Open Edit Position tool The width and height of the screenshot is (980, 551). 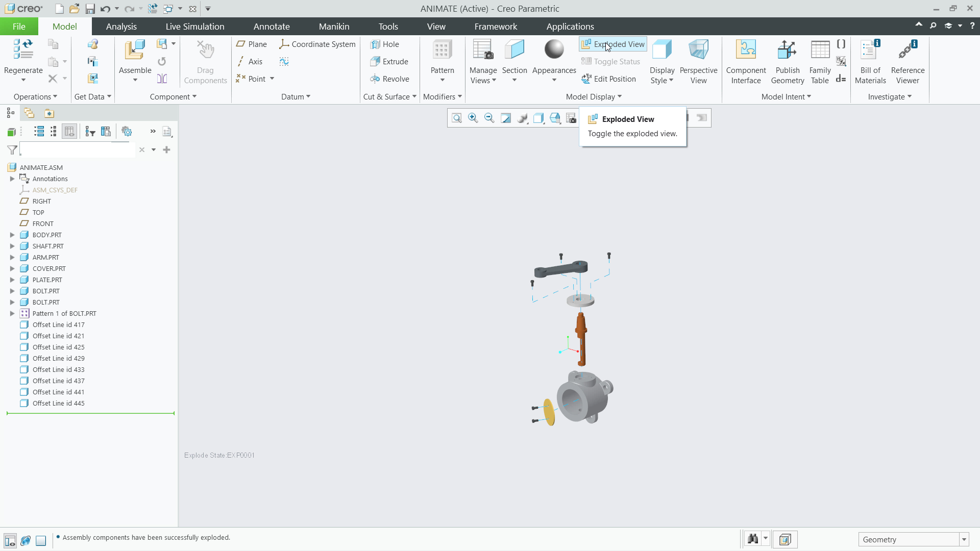609,79
